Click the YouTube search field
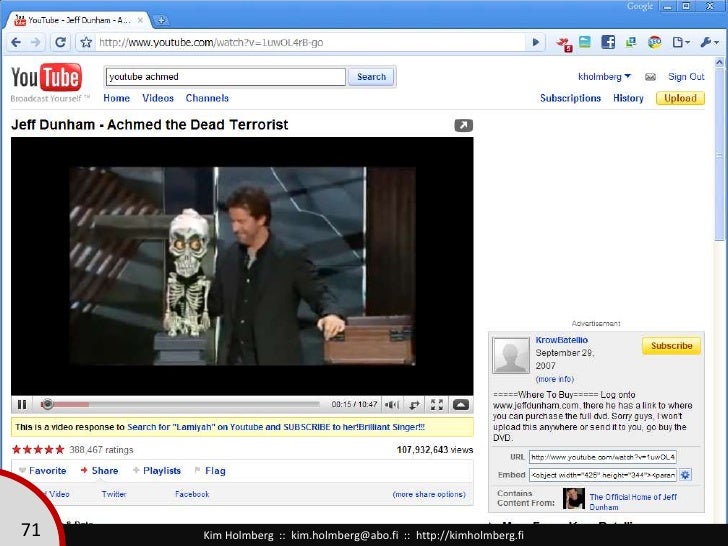 [x=226, y=77]
